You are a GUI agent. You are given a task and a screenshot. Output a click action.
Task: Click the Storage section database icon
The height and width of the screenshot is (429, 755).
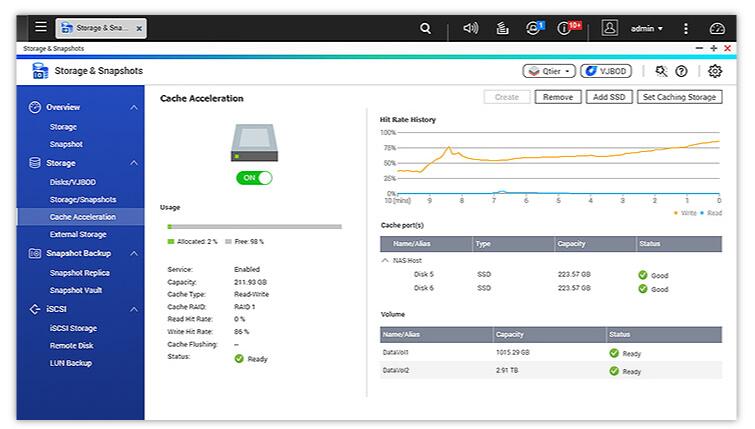pyautogui.click(x=35, y=163)
